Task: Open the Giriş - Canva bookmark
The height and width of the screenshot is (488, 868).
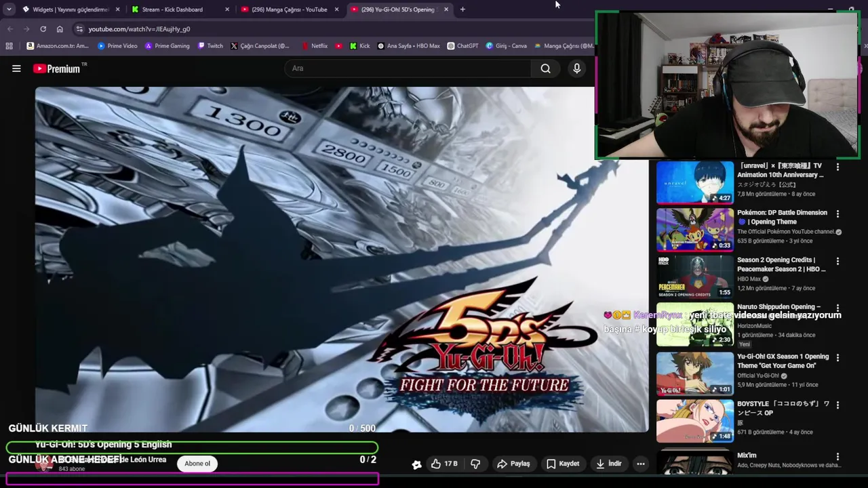Action: pyautogui.click(x=506, y=46)
